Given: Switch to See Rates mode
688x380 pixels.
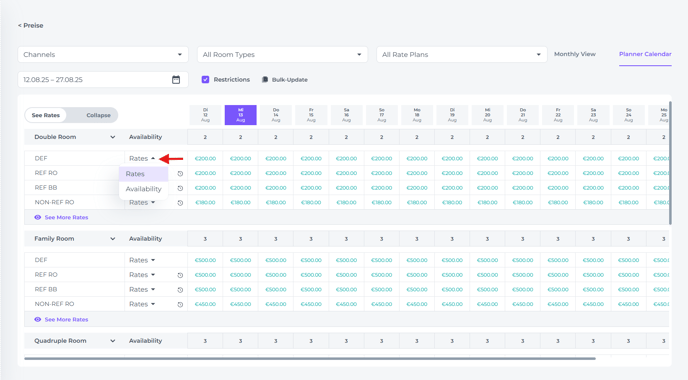Looking at the screenshot, I should pyautogui.click(x=46, y=115).
